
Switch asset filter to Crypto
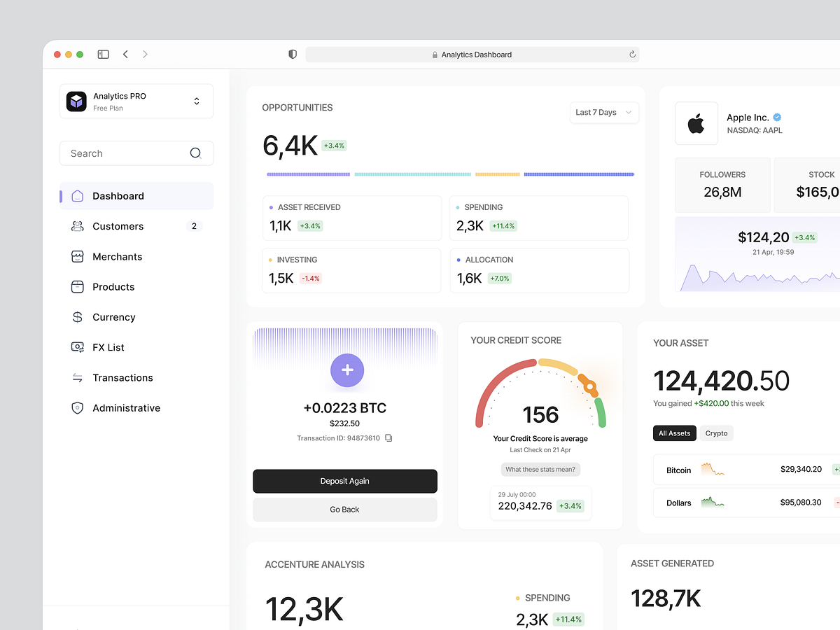716,433
